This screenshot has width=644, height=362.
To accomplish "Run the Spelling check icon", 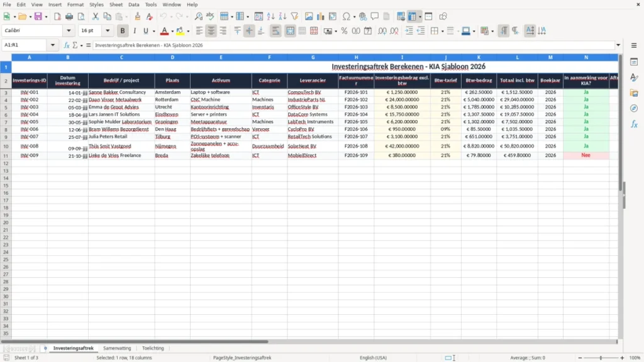I will click(x=210, y=16).
